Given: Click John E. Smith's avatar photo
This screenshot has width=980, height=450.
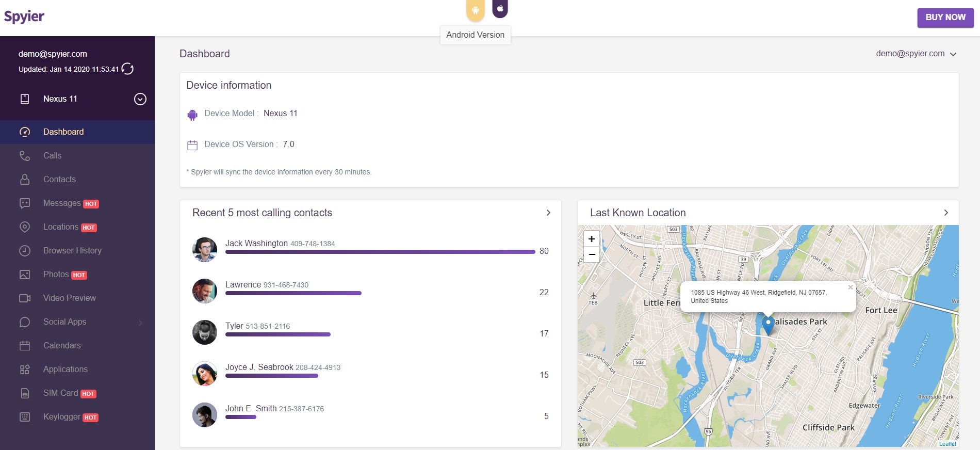Looking at the screenshot, I should [205, 415].
